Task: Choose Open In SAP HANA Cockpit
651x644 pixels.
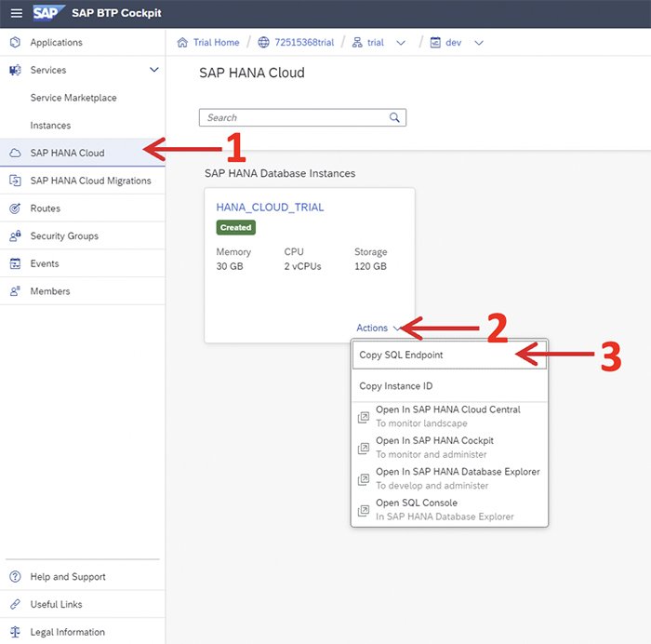Action: [449, 448]
